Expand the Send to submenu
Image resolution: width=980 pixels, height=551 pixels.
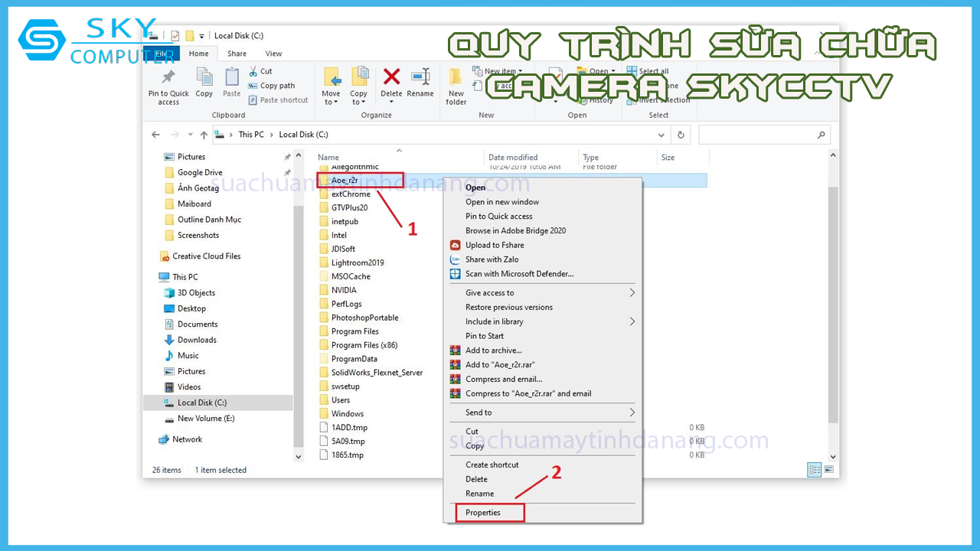(x=632, y=412)
